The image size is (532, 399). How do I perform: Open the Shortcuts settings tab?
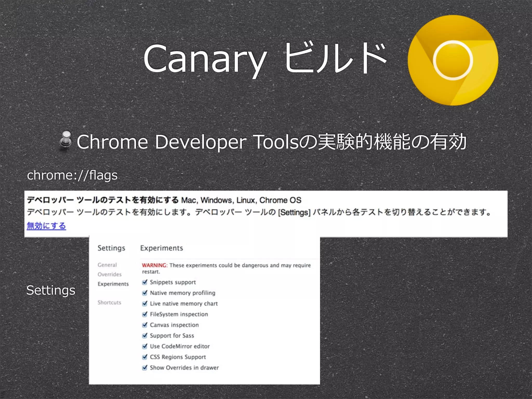(109, 302)
